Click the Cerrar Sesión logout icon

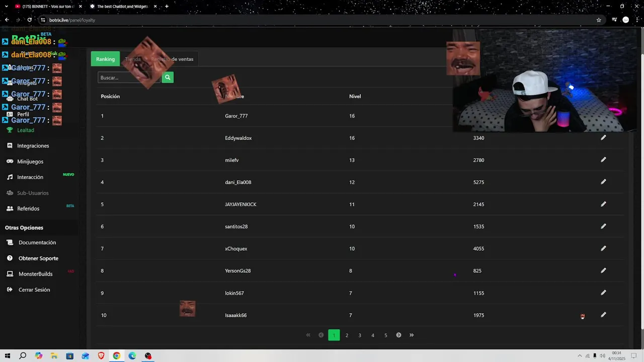pyautogui.click(x=9, y=290)
